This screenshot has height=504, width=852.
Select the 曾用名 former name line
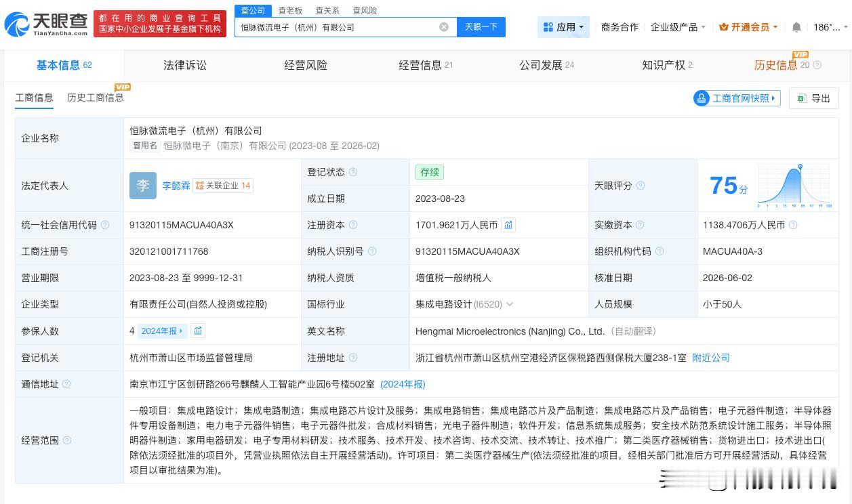[256, 146]
